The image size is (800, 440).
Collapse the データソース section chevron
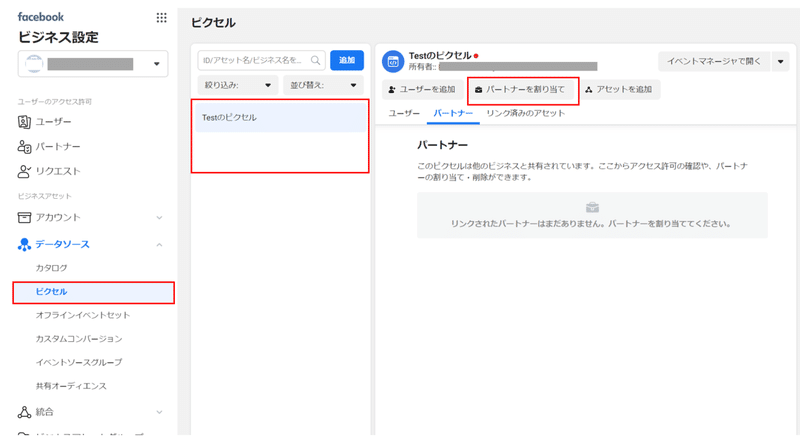click(x=159, y=245)
